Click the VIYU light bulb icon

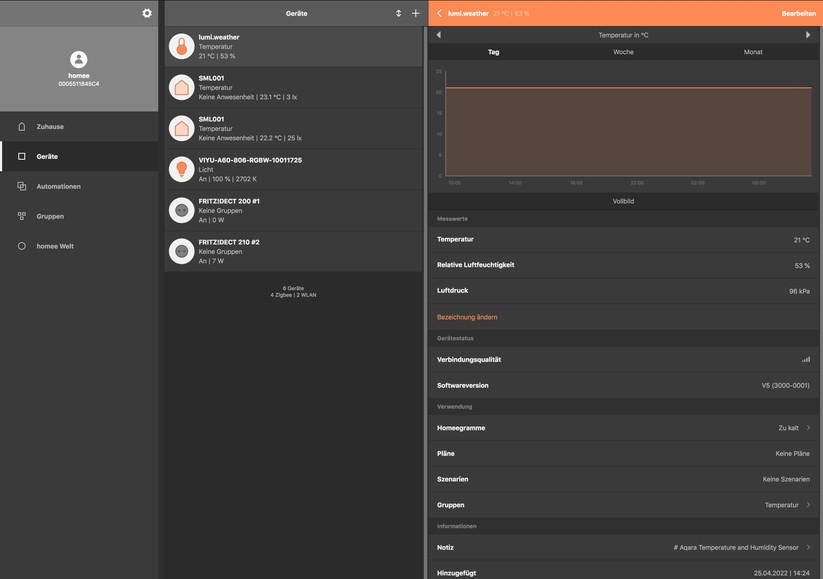[181, 168]
